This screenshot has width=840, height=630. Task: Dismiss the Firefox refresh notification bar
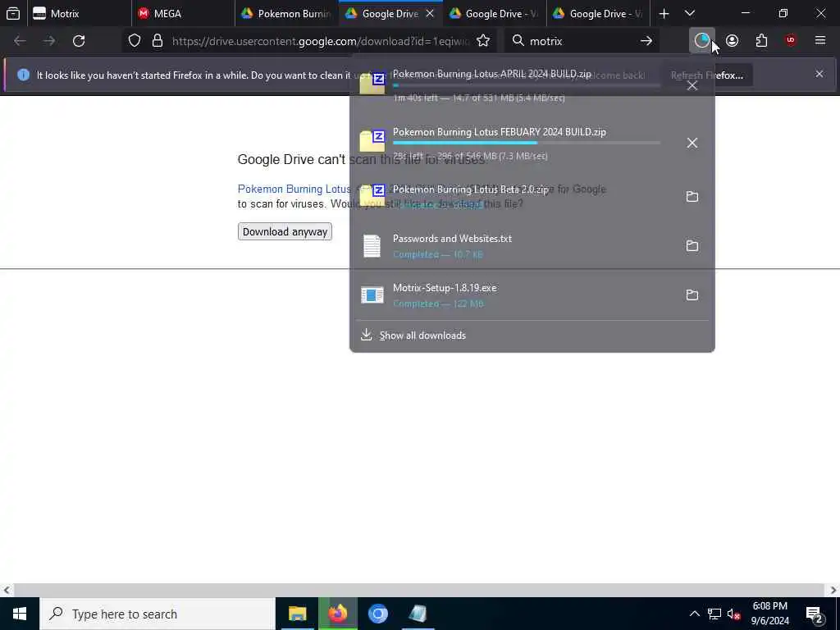point(819,74)
